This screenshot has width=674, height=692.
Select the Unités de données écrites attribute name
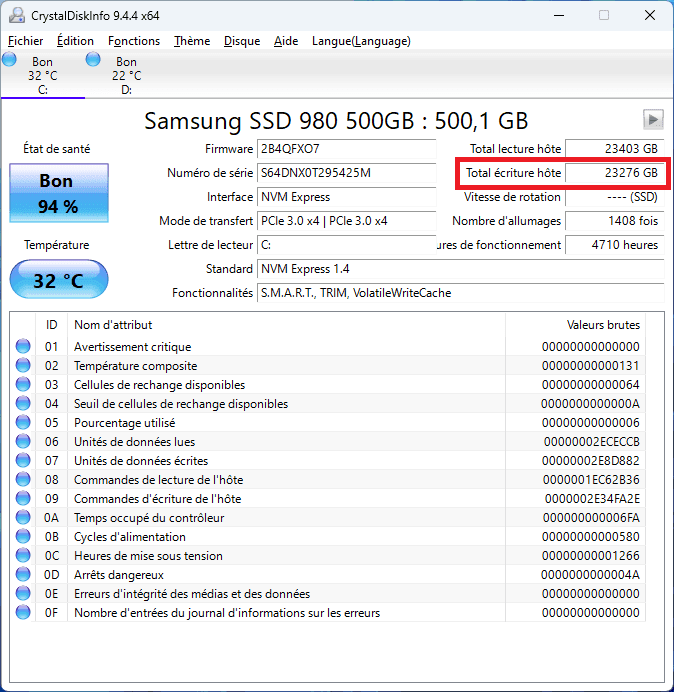(141, 461)
